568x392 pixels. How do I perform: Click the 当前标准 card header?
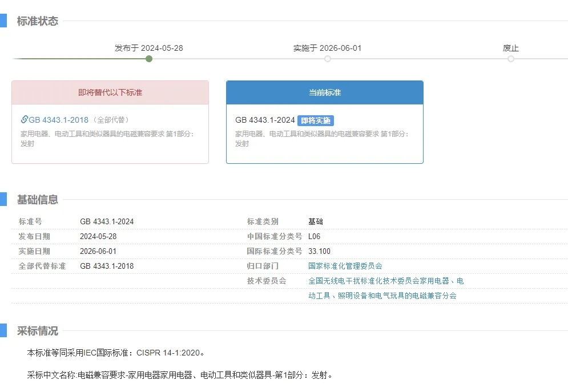[324, 92]
